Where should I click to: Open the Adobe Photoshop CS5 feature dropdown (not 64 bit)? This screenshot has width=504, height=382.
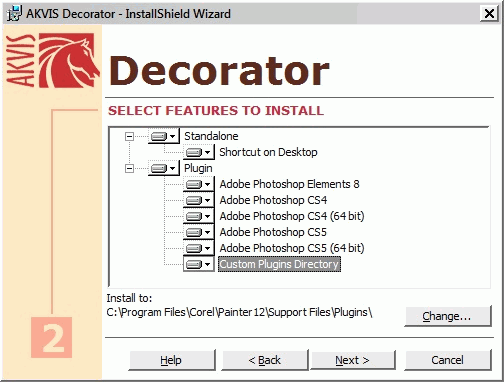(x=199, y=232)
